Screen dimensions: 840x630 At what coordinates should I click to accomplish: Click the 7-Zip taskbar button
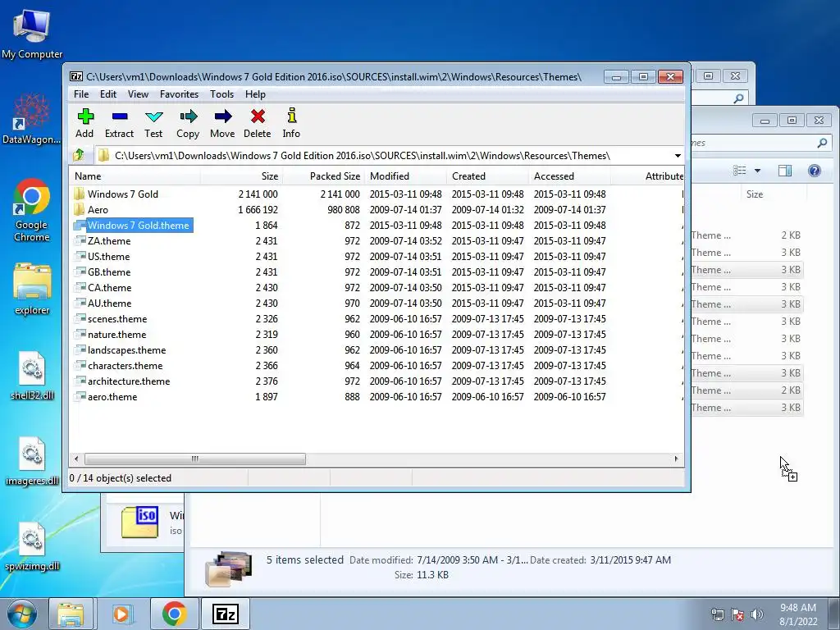pyautogui.click(x=225, y=614)
